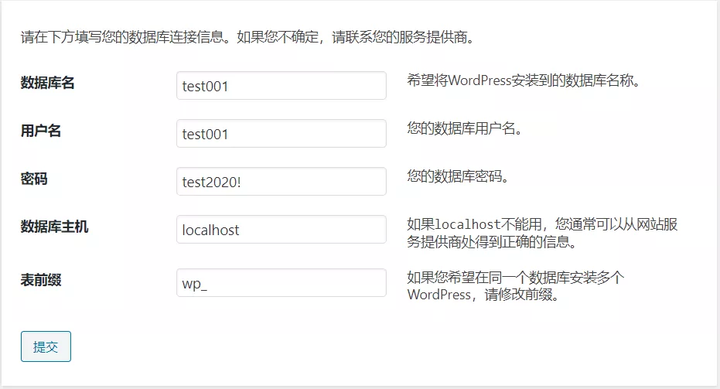The image size is (720, 389).
Task: Focus the 用户名 input field
Action: tap(281, 133)
